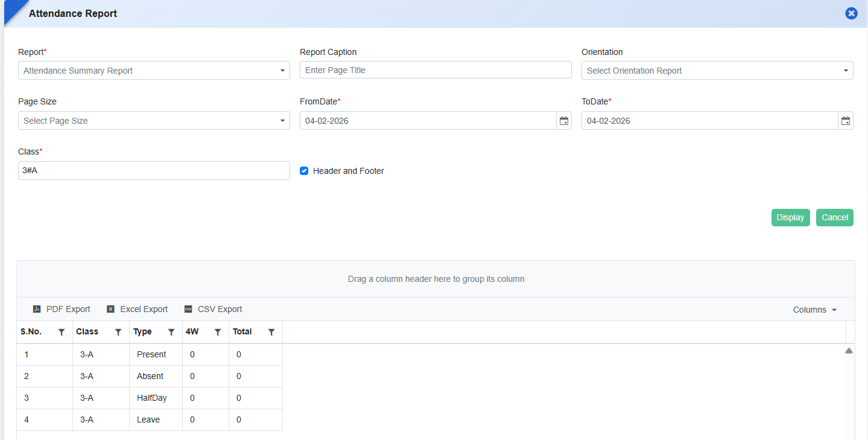
Task: Click the Cancel button
Action: (x=834, y=217)
